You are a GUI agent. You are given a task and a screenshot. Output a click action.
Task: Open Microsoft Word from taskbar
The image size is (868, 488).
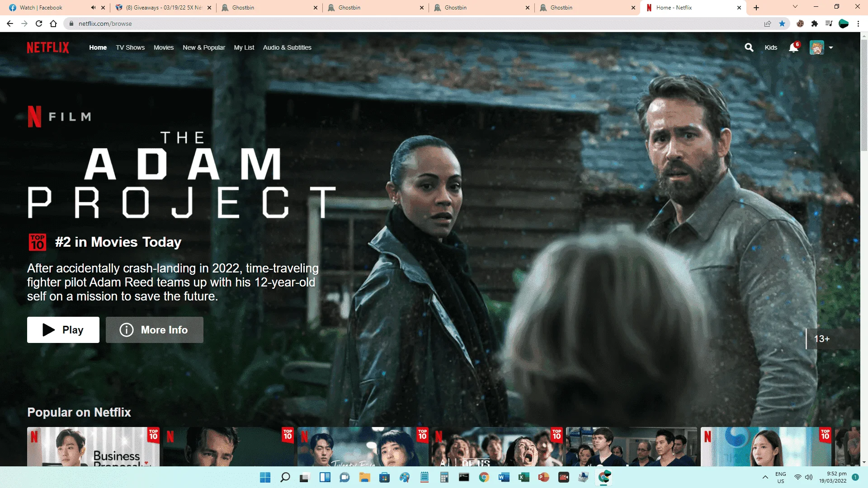504,477
